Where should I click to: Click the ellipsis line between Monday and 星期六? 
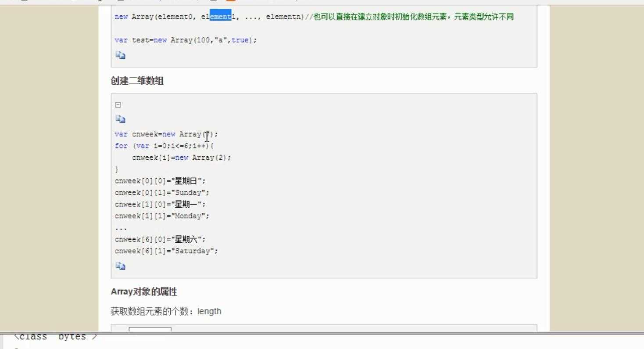[121, 229]
